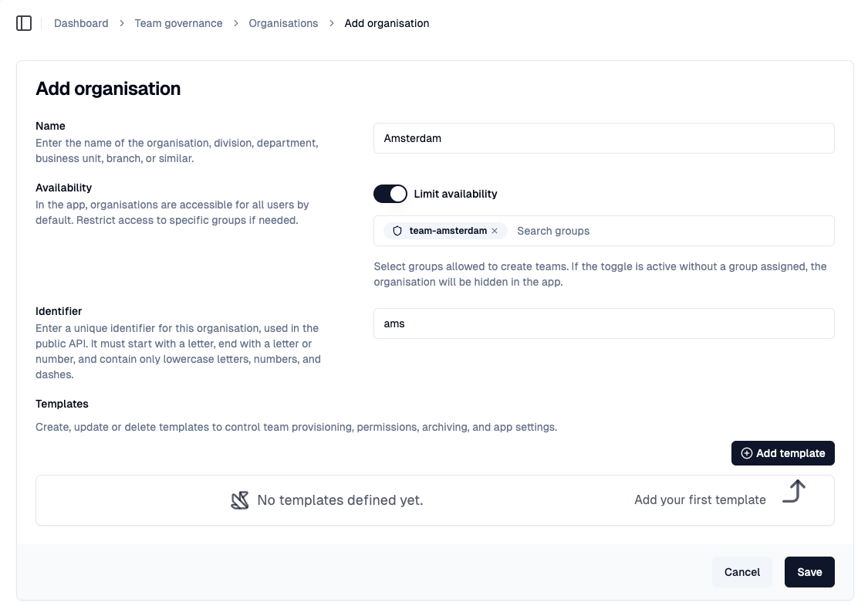Save the new organisation
Viewport: 868px width, 606px height.
(809, 572)
